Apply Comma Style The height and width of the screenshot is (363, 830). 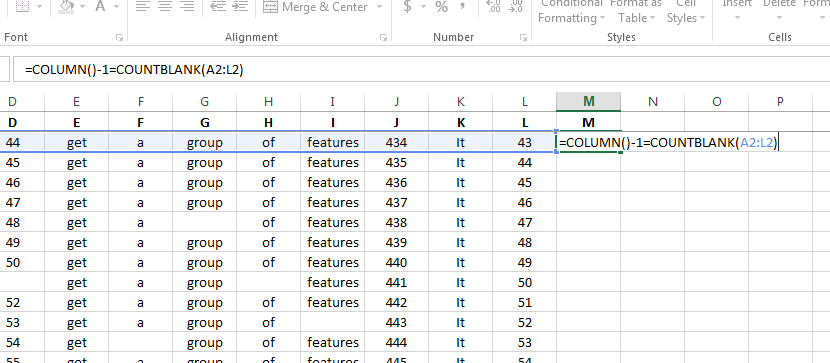point(463,7)
